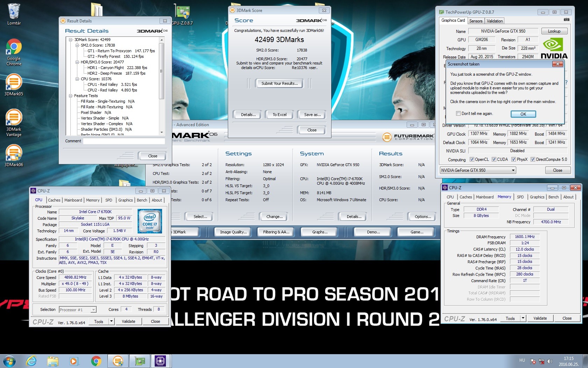Open the GPU selection dropdown in GPU-Z
588x368 pixels.
click(478, 170)
